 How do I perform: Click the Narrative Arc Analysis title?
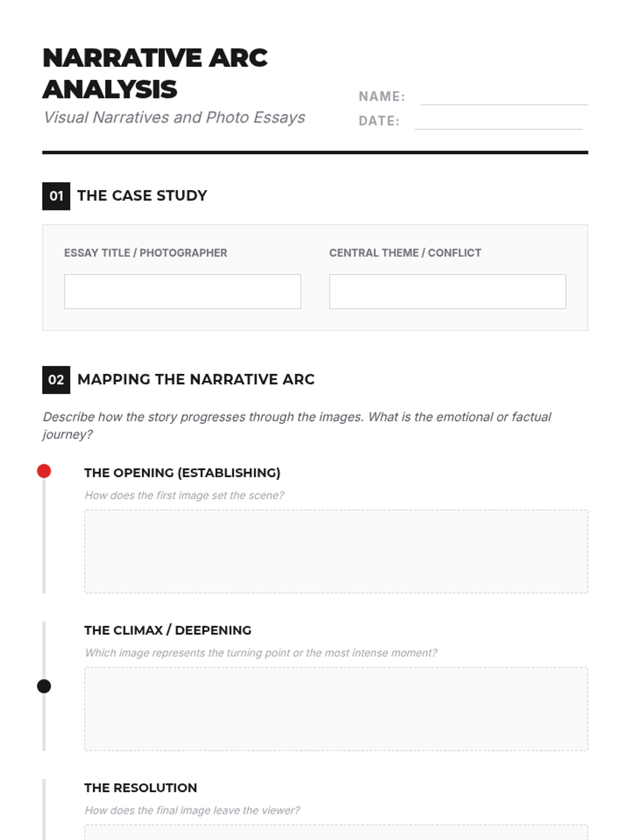155,73
